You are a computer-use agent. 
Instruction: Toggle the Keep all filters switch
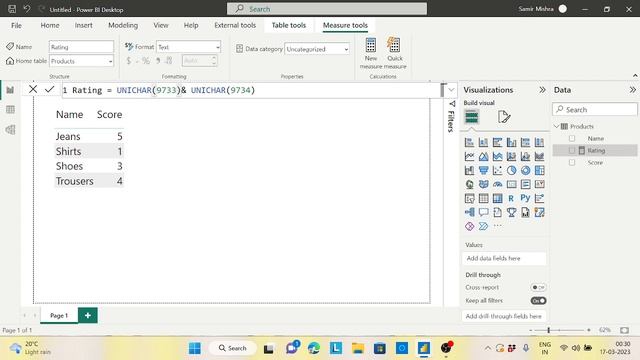coord(538,301)
